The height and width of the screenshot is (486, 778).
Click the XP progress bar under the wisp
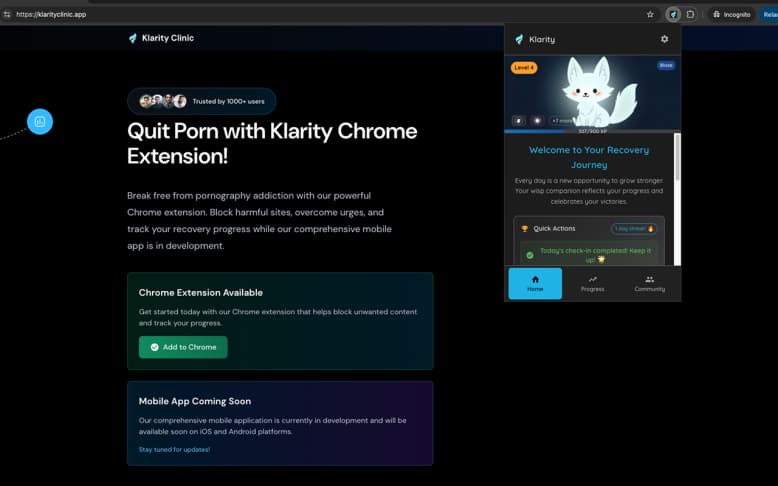pos(592,130)
